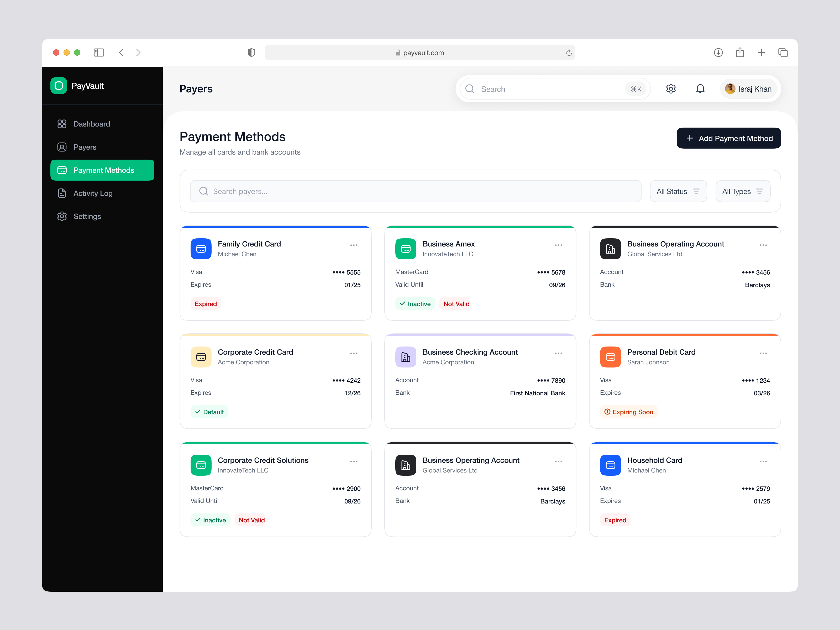This screenshot has width=840, height=630.
Task: Open more options for Business Amex
Action: (558, 245)
